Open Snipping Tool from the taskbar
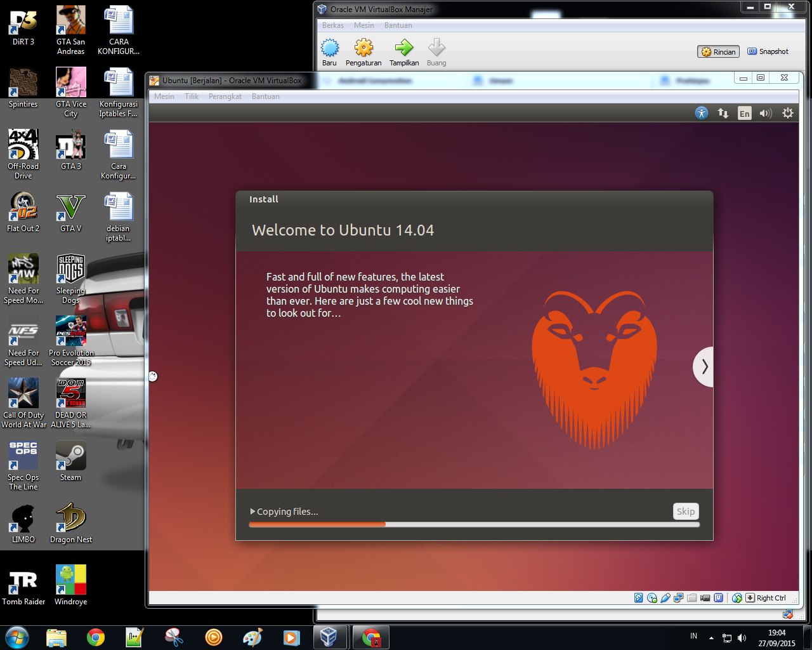The width and height of the screenshot is (812, 650). pos(174,637)
